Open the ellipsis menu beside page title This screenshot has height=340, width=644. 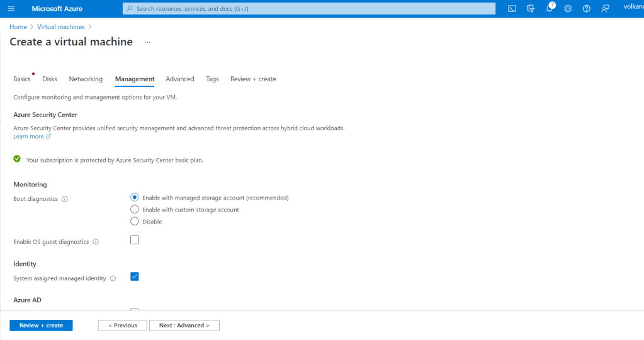coord(147,42)
